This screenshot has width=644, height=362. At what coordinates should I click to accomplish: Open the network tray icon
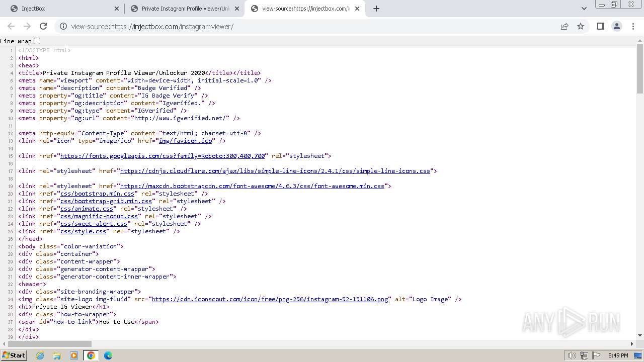tap(584, 355)
